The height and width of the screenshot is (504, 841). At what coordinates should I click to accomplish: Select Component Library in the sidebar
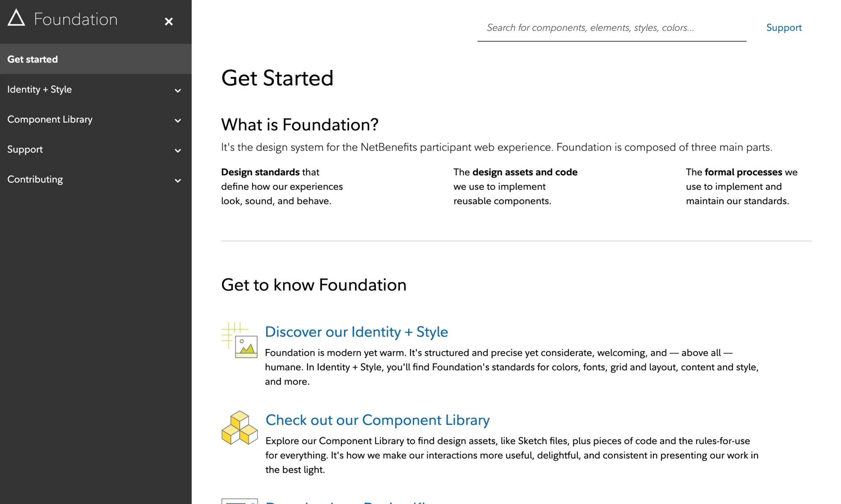pos(50,119)
